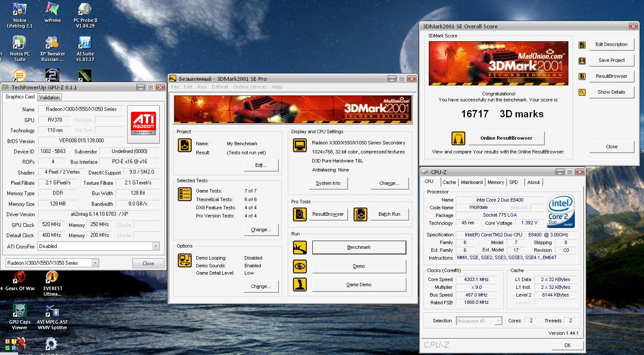Switch to the Mainboard tab in CPU-Z

(x=472, y=182)
